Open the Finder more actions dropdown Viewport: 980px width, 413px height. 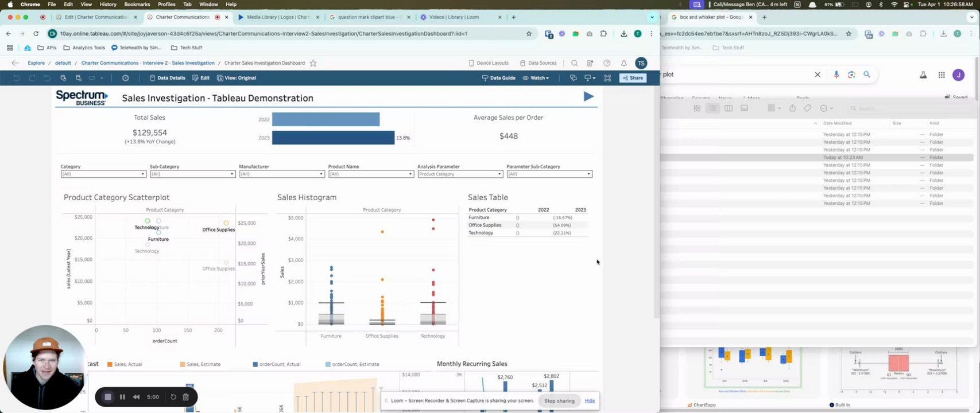click(826, 108)
